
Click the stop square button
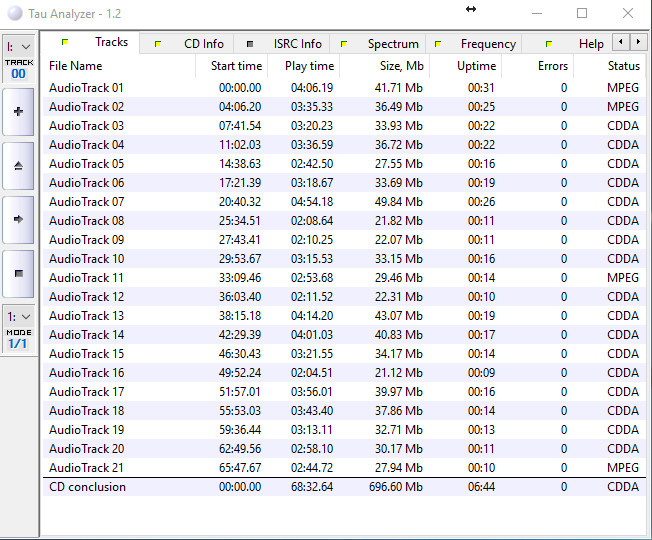point(18,274)
